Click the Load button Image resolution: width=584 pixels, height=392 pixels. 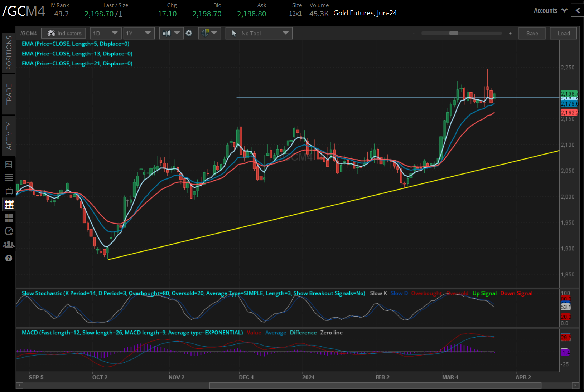563,33
